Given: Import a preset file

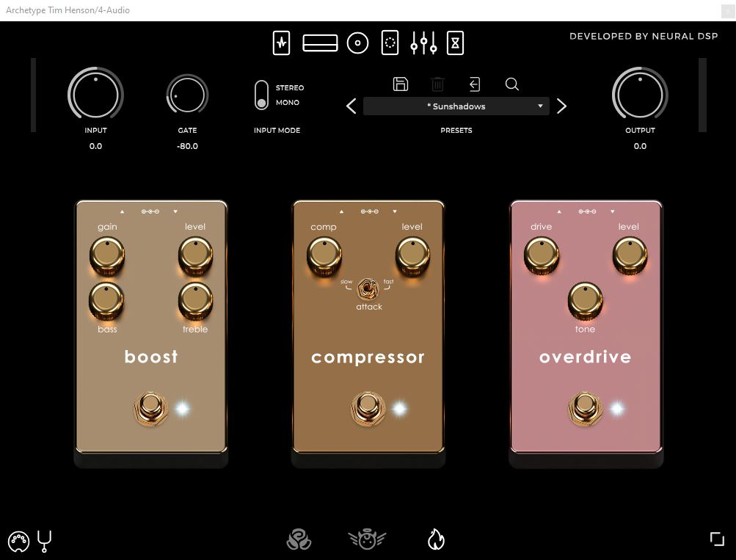Looking at the screenshot, I should (475, 84).
